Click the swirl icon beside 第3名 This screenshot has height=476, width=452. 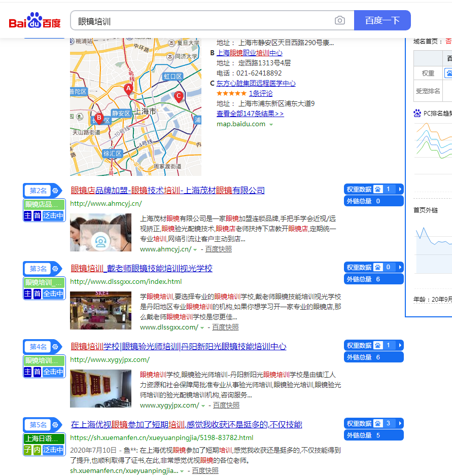(x=55, y=269)
